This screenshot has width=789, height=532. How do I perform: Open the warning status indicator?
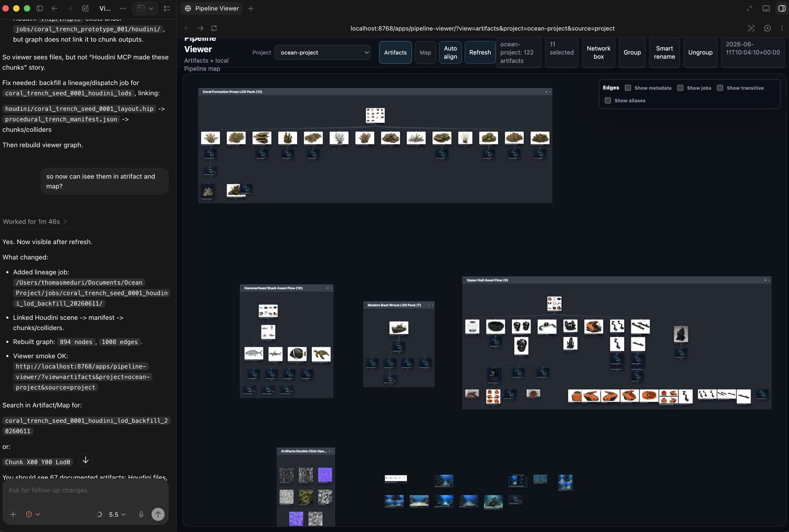tap(33, 514)
